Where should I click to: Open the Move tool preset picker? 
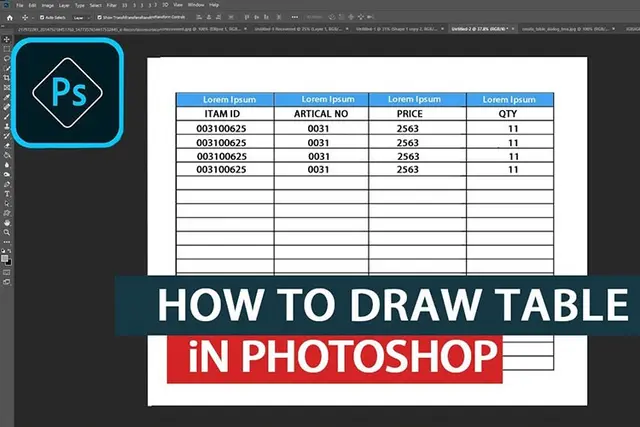pos(27,18)
